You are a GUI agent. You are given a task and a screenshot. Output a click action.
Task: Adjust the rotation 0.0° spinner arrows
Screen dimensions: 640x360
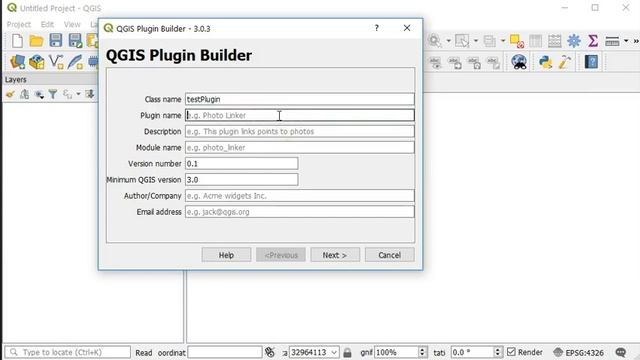click(498, 352)
